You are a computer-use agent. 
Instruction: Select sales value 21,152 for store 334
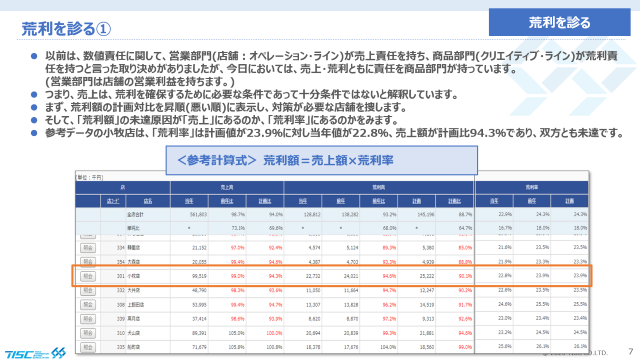tap(200, 248)
